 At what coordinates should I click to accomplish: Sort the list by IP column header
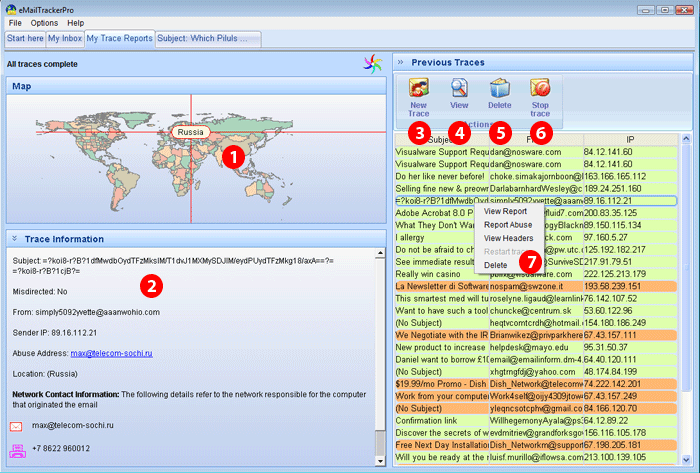[x=630, y=140]
